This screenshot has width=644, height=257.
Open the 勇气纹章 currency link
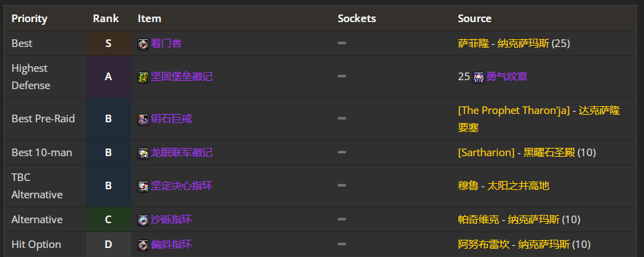tap(507, 77)
